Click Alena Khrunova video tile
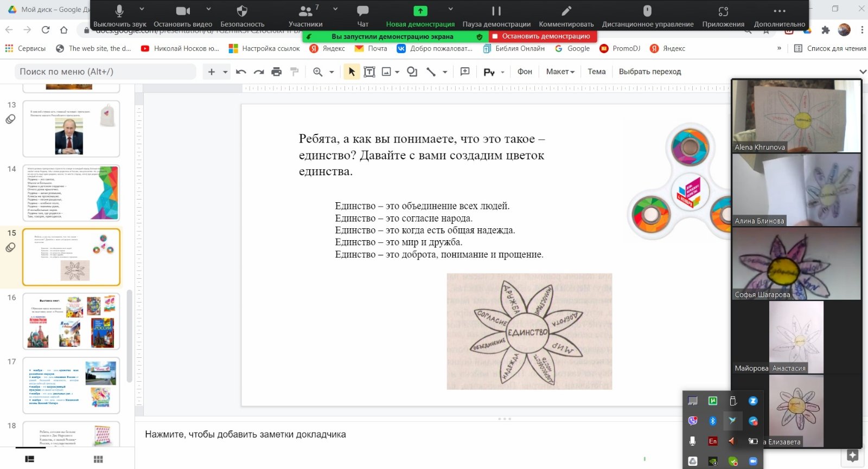 click(796, 116)
